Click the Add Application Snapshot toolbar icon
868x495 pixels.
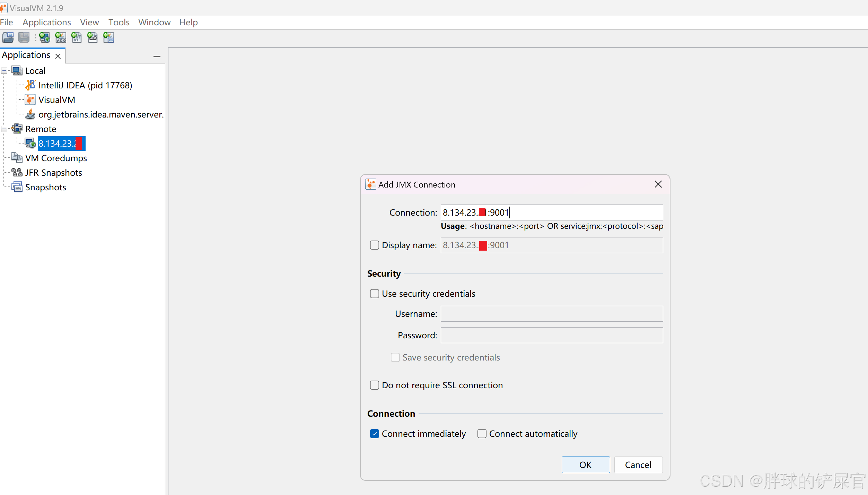108,37
